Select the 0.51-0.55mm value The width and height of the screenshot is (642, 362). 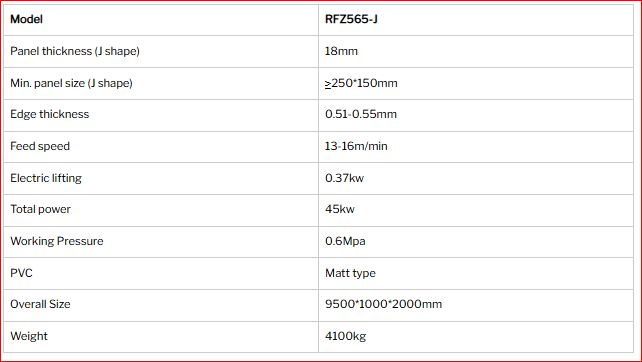(361, 114)
